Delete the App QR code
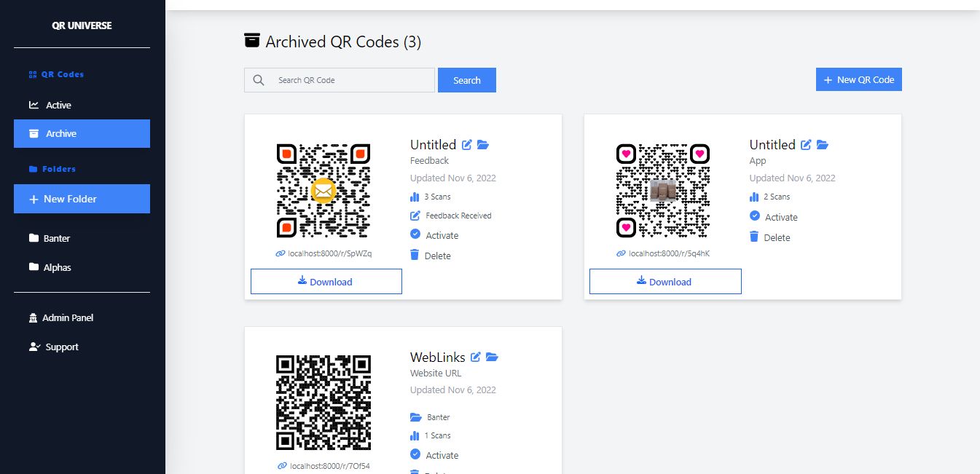Viewport: 980px width, 474px height. tap(770, 237)
